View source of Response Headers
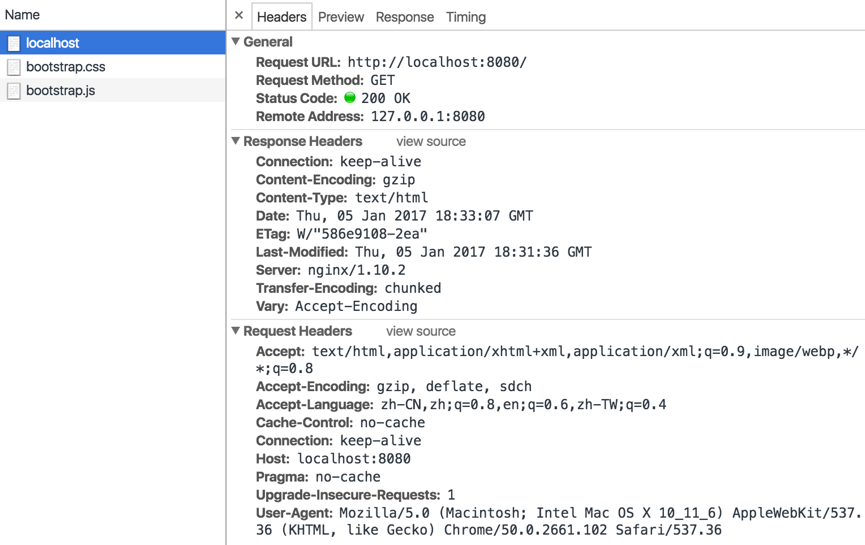Screen dimensions: 865x545 pos(431,142)
